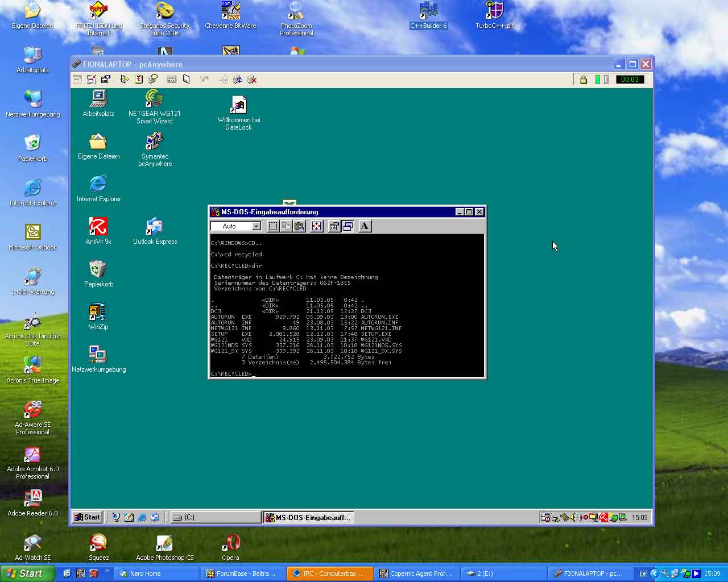Click remote Windows 98 Start button
728x582 pixels.
87,517
